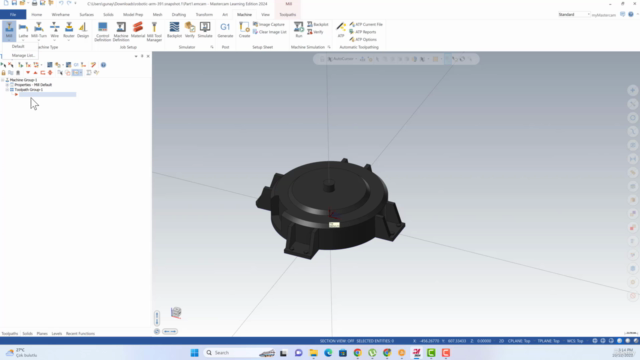Viewport: 640px width, 360px height.
Task: Open the Standard configuration dropdown
Action: coord(574,14)
